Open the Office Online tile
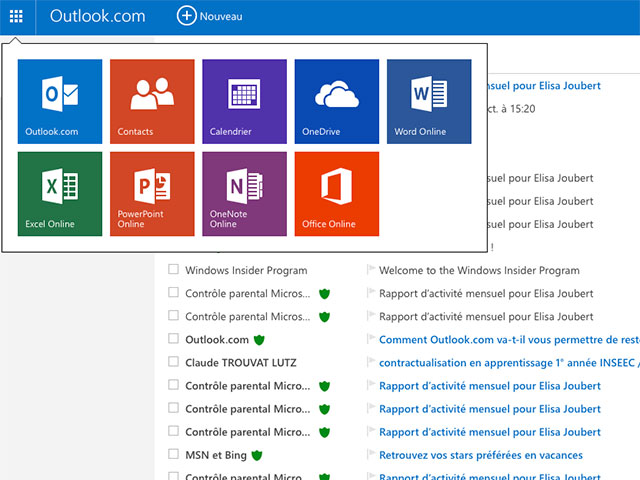 click(x=337, y=194)
